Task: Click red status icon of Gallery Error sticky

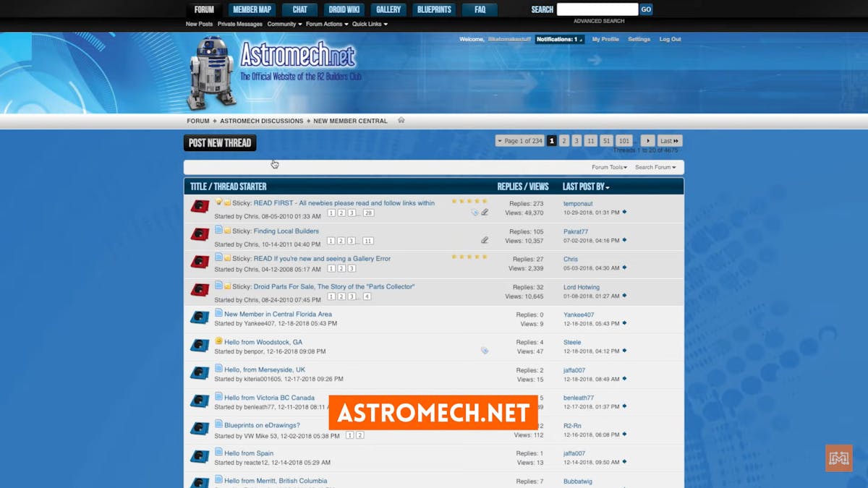Action: click(x=200, y=262)
